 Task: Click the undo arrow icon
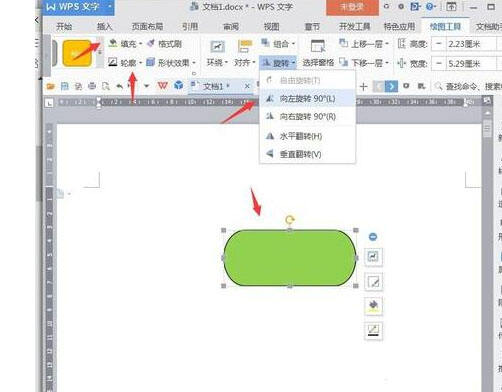click(x=119, y=86)
